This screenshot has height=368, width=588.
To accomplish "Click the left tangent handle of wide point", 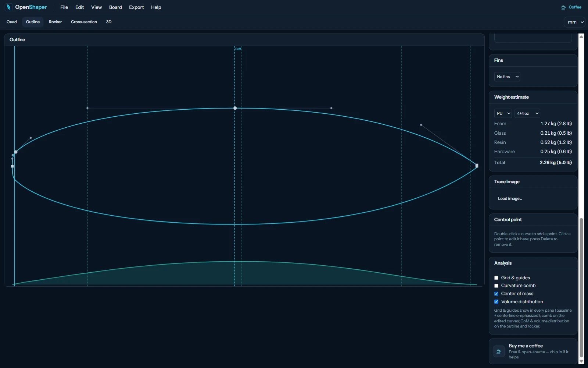I will tap(87, 108).
